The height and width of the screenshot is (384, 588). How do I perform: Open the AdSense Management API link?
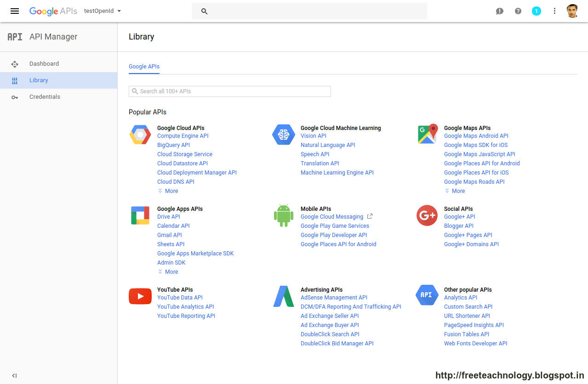coord(334,298)
